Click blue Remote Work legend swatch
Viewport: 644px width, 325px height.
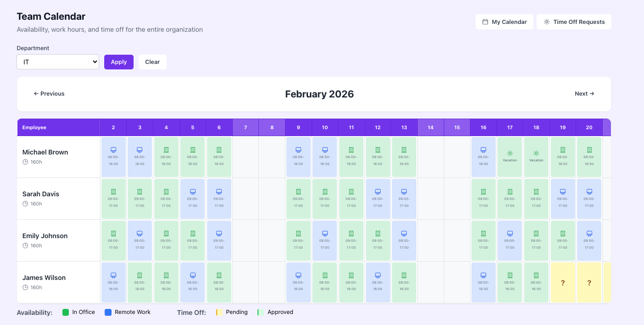click(x=108, y=313)
